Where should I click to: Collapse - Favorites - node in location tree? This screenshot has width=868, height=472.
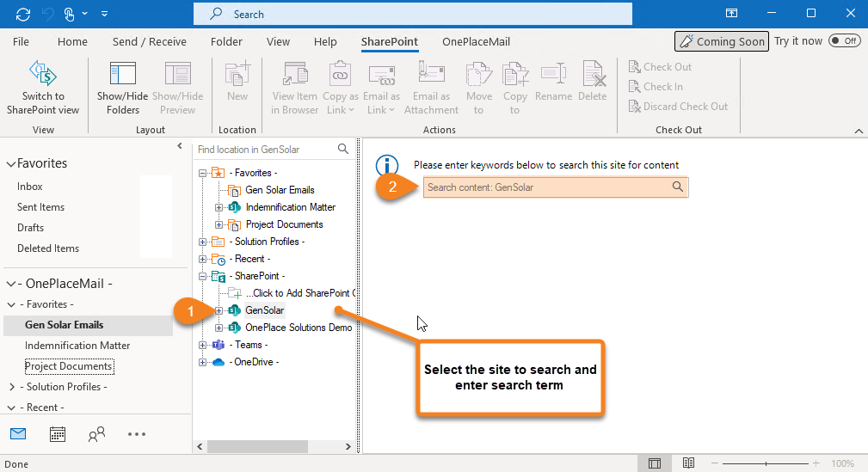(x=203, y=173)
